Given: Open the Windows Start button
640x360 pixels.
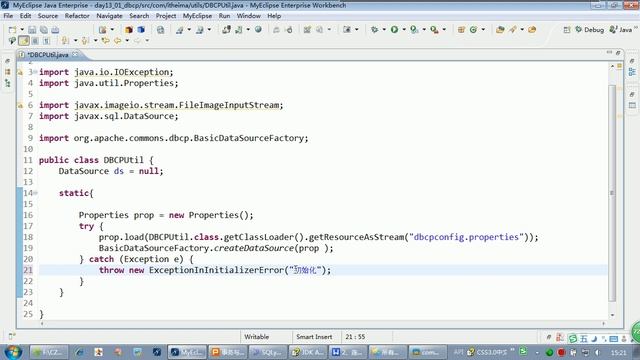Looking at the screenshot, I should tap(13, 352).
